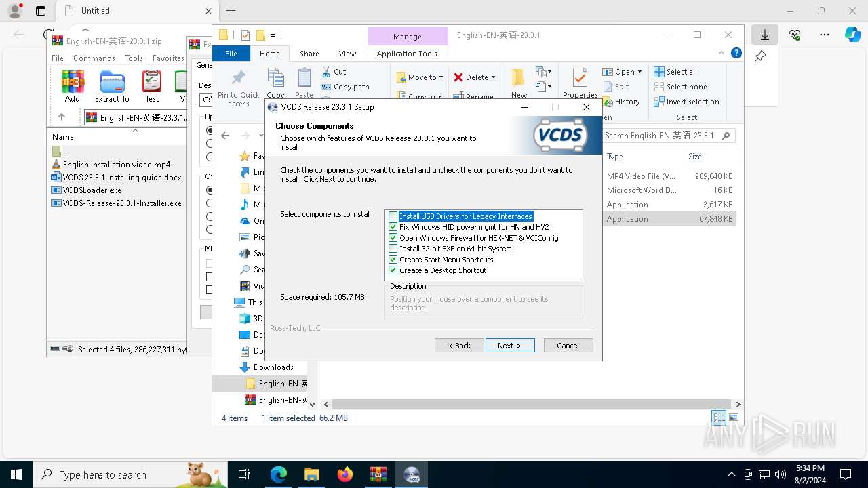Open WinRAR Commands menu
Image resolution: width=868 pixels, height=488 pixels.
94,58
